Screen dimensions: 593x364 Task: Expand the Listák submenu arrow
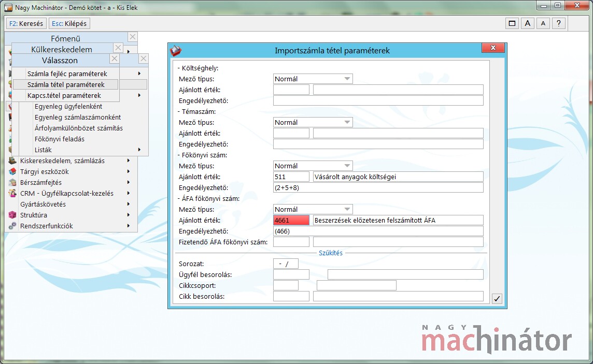(139, 150)
